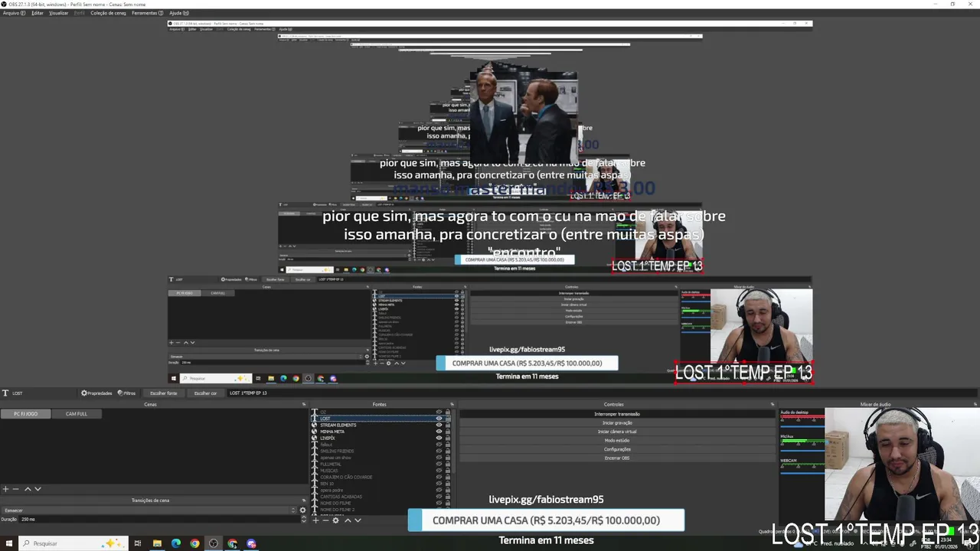
Task: Open the Visualizar menu
Action: (59, 13)
